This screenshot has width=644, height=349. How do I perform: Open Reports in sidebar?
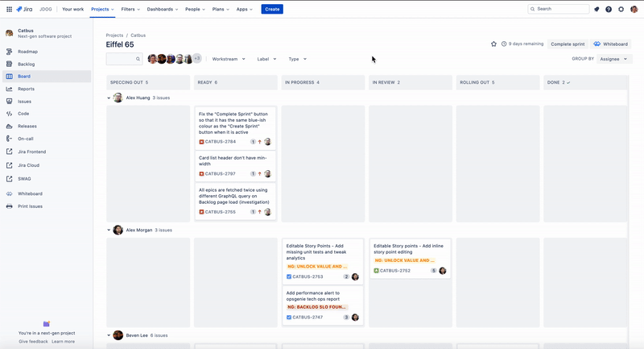pos(47,89)
